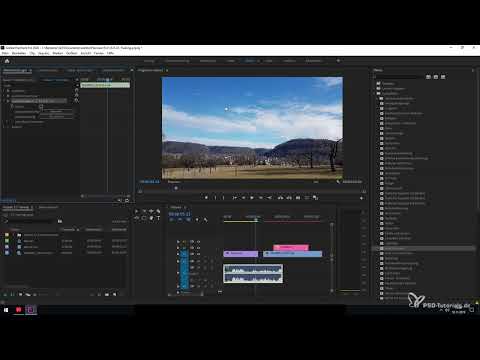This screenshot has width=480, height=360.
Task: Reset first effect in Effect Controls
Action: (x=76, y=90)
